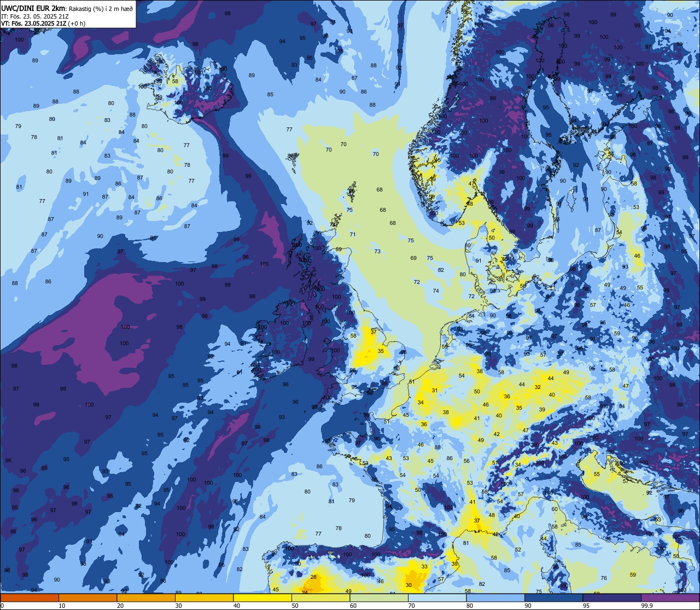Click the '32' humidity value over Germany

[538, 387]
